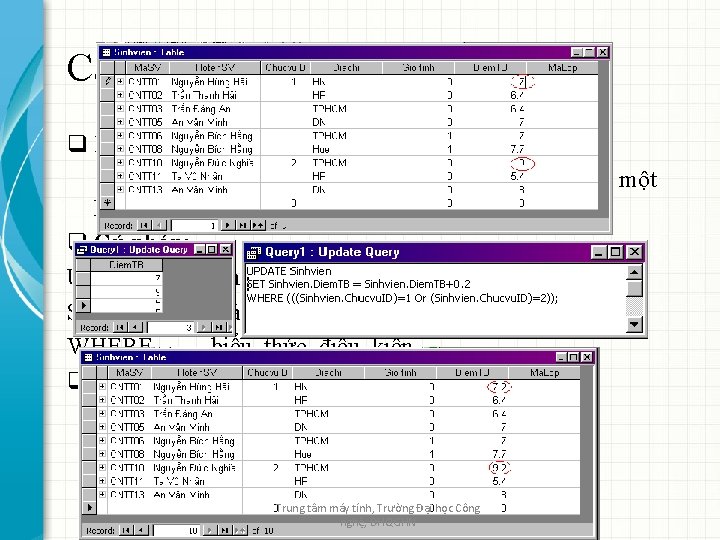Click record number field in top Sinhvien table
720x540 pixels.
(x=194, y=225)
